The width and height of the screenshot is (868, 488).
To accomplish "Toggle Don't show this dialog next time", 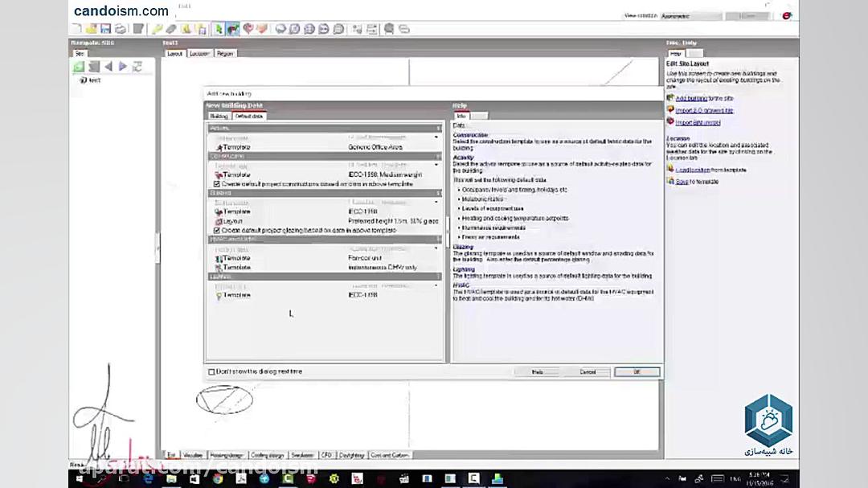I will pyautogui.click(x=211, y=371).
